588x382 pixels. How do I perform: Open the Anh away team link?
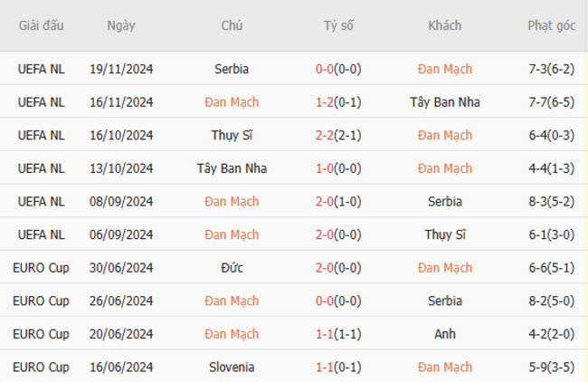(x=444, y=334)
